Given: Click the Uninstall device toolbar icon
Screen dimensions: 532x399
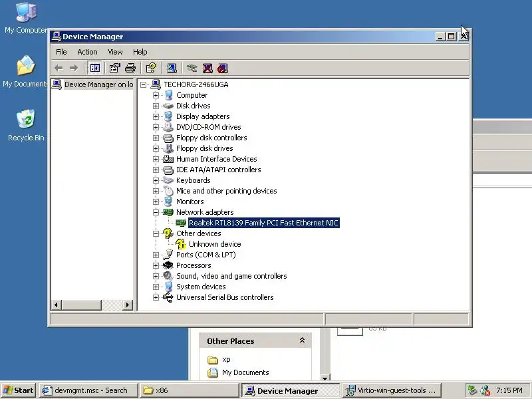Looking at the screenshot, I should pos(207,68).
